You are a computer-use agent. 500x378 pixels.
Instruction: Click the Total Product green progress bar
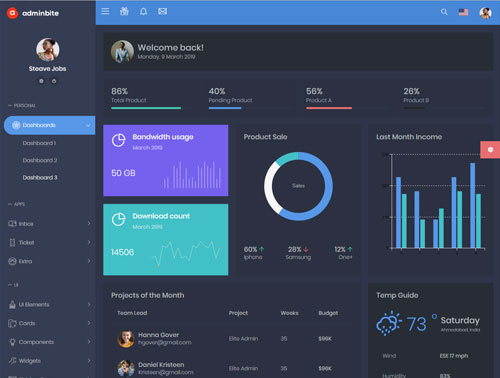click(146, 108)
